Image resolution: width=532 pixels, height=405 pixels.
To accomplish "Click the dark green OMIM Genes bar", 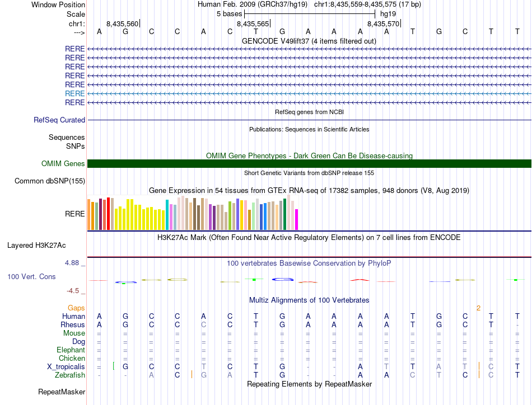I will (x=309, y=163).
